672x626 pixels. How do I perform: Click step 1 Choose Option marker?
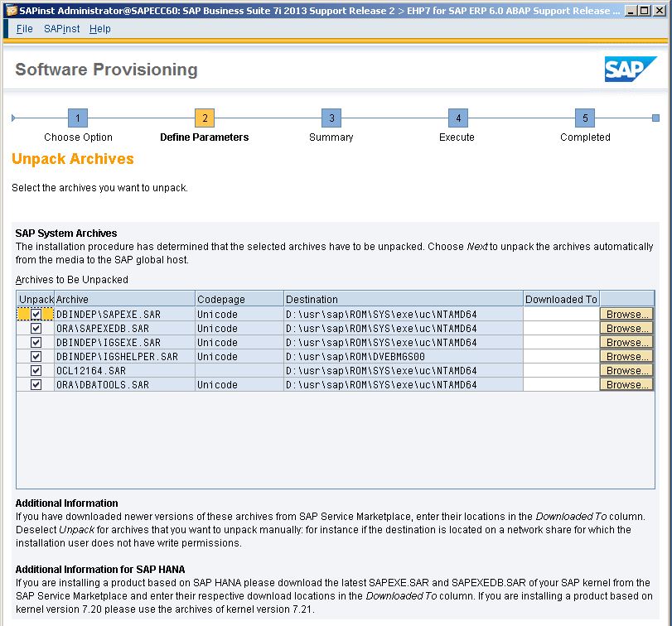point(78,118)
